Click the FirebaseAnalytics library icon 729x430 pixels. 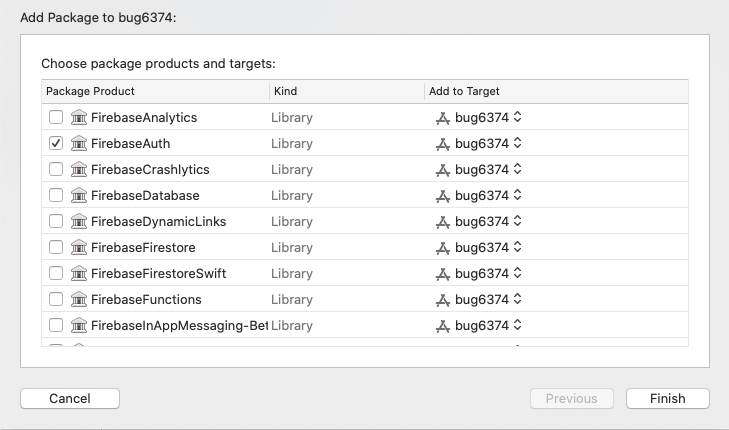pos(80,117)
